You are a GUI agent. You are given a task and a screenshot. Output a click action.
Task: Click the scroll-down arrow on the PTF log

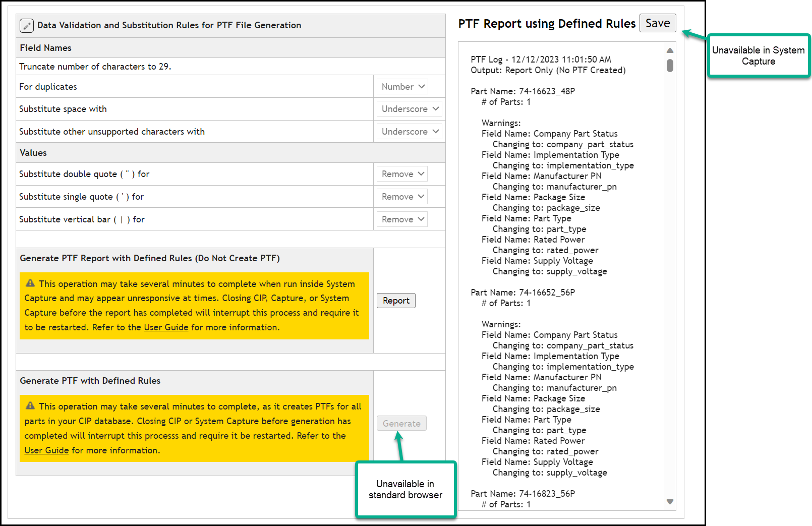[x=670, y=502]
